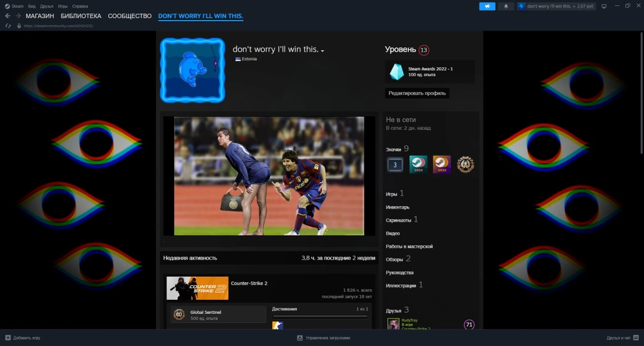Click the padlock icon beside the URL
This screenshot has height=346, width=644.
19,26
